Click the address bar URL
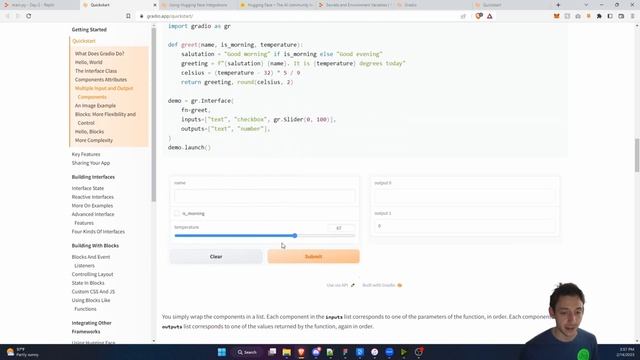This screenshot has width=640, height=360. click(x=170, y=16)
